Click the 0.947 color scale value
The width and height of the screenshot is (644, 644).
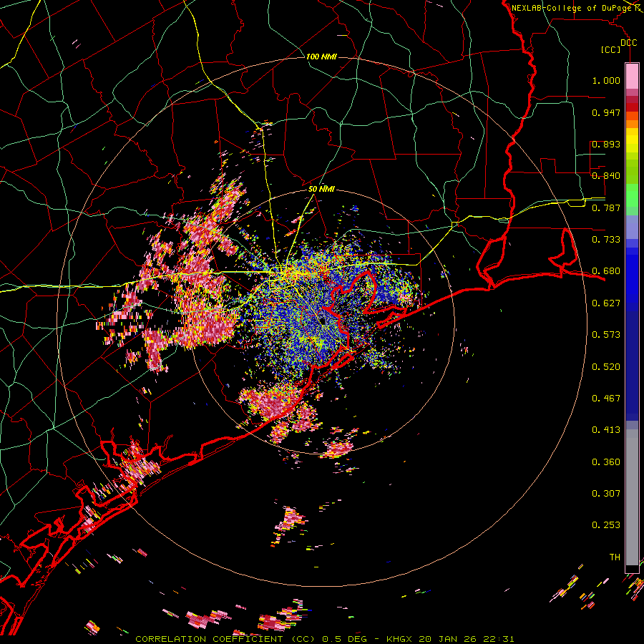coord(606,112)
